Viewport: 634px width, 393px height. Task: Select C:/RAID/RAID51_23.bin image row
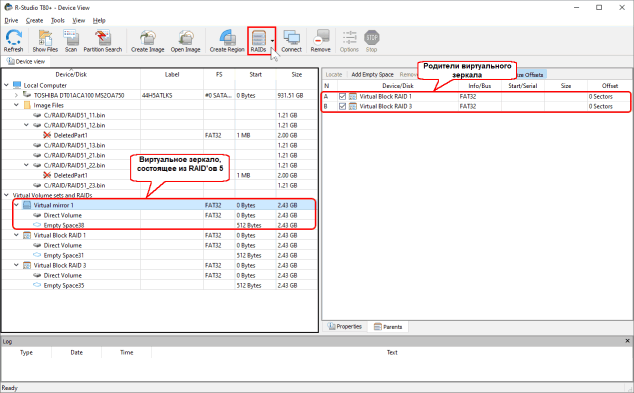[160, 185]
